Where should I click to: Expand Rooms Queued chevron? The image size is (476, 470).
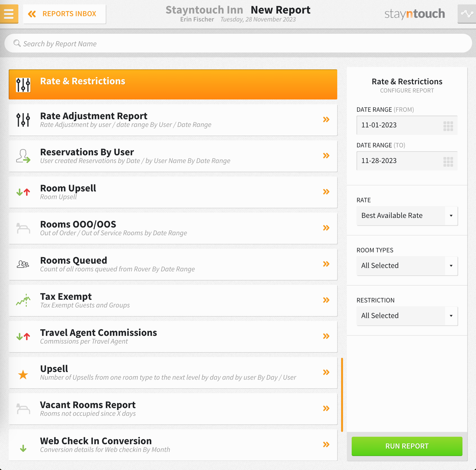(326, 264)
